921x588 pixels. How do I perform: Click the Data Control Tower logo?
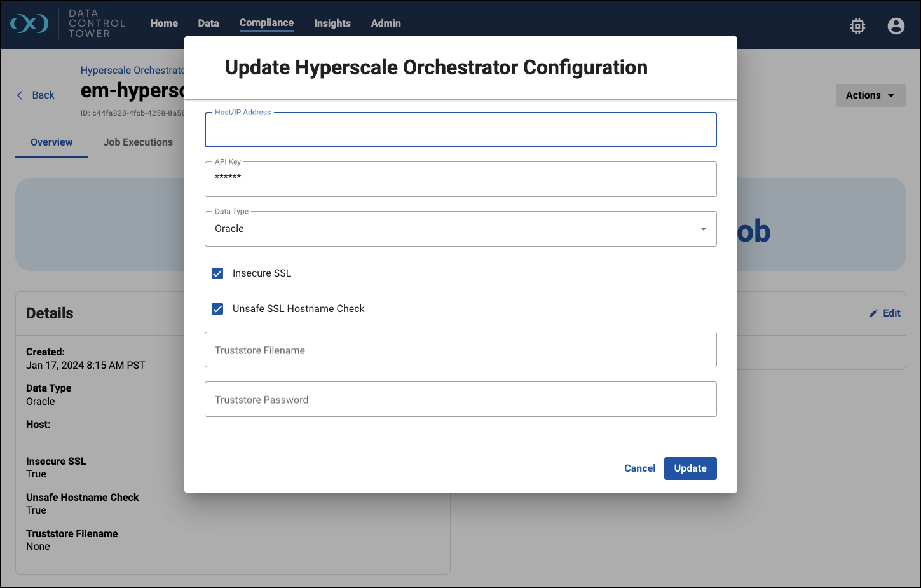coord(30,24)
